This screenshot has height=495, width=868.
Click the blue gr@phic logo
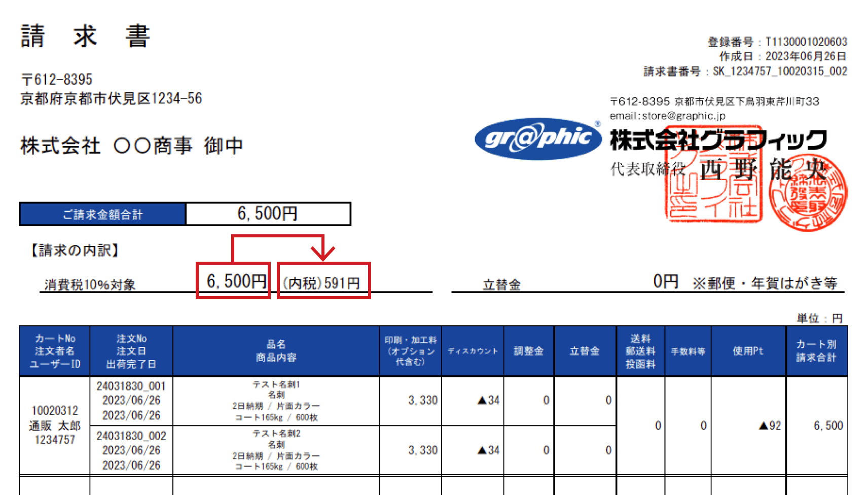click(538, 139)
